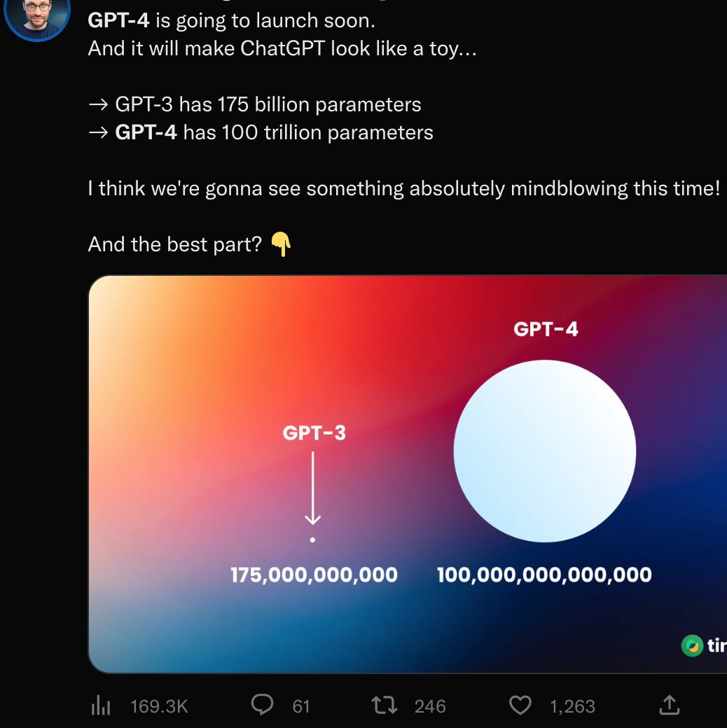
Task: Click the green logo in image corner
Action: (x=692, y=645)
